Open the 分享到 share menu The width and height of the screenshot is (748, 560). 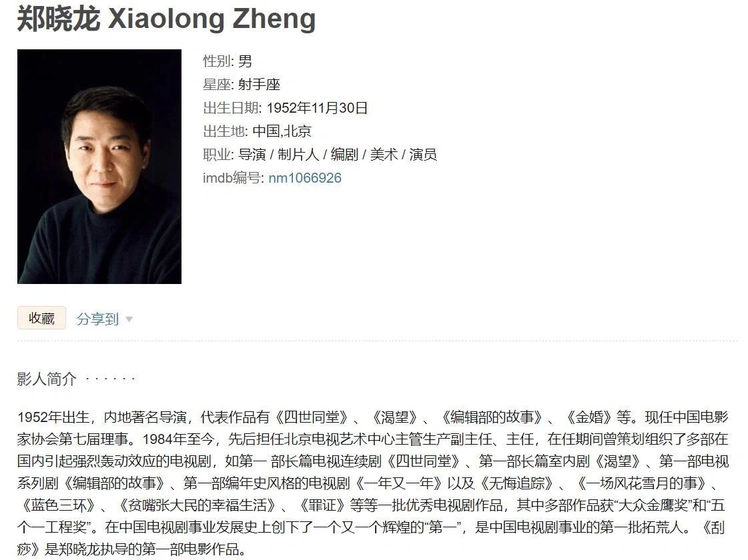point(97,319)
